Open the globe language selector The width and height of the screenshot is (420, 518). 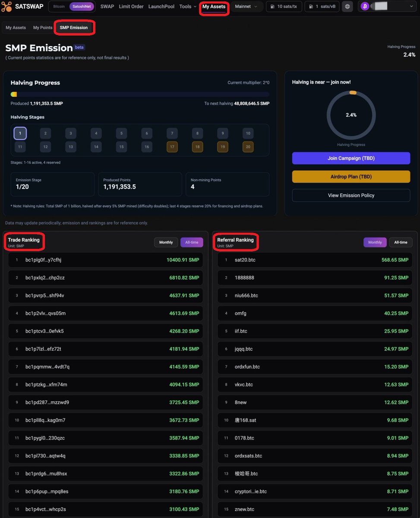[x=347, y=6]
